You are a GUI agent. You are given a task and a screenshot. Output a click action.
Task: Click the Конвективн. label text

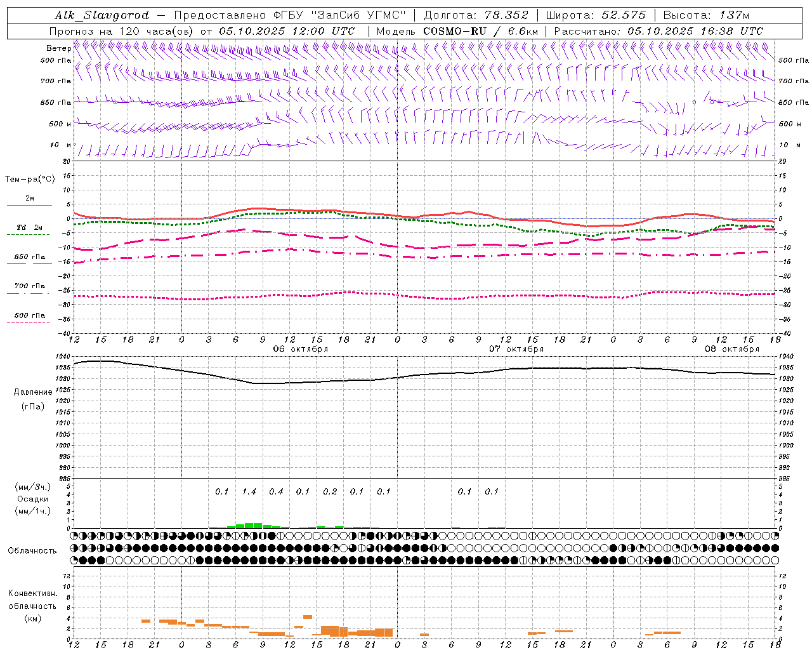click(x=33, y=594)
